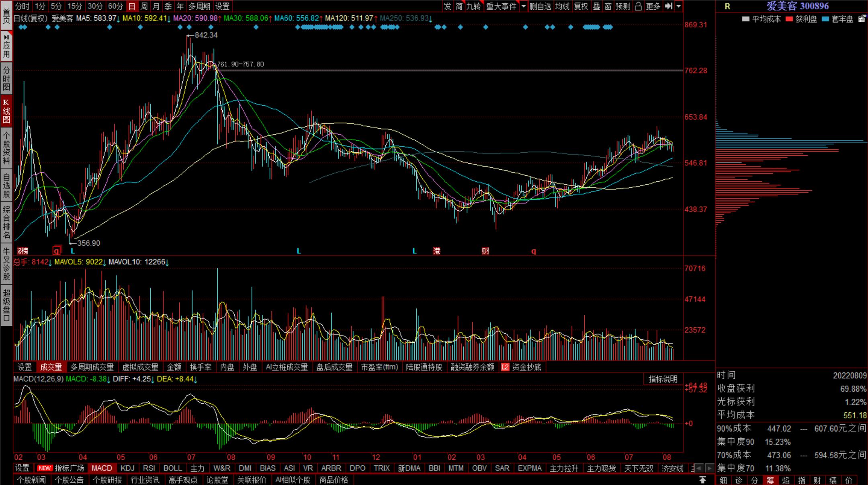This screenshot has width=868, height=485.
Task: Click the lock icon in top toolbar
Action: pyautogui.click(x=638, y=6)
